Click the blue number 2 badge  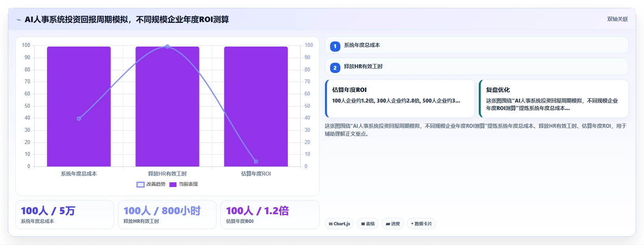point(335,68)
